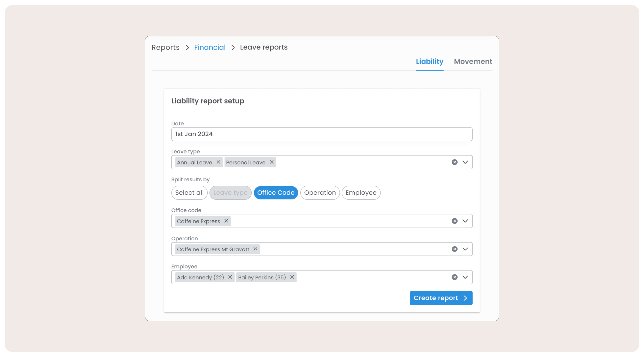644x357 pixels.
Task: Clear all Office code selections
Action: click(x=454, y=221)
